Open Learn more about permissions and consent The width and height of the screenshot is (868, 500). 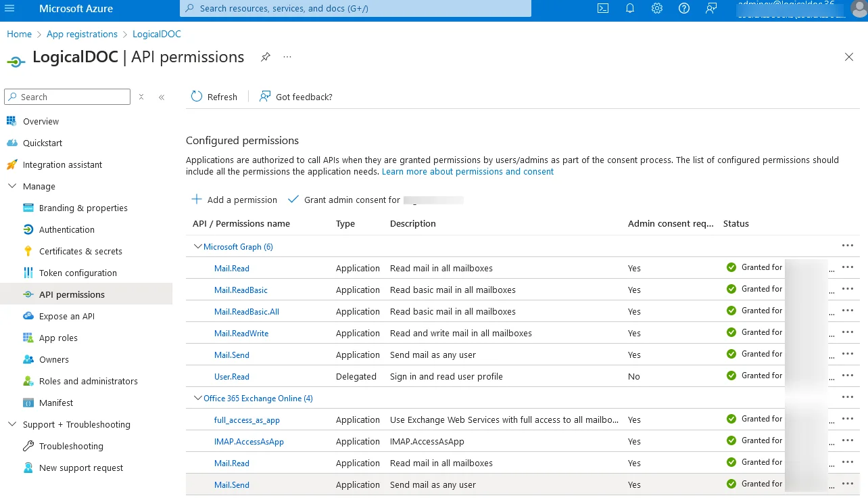click(x=467, y=171)
